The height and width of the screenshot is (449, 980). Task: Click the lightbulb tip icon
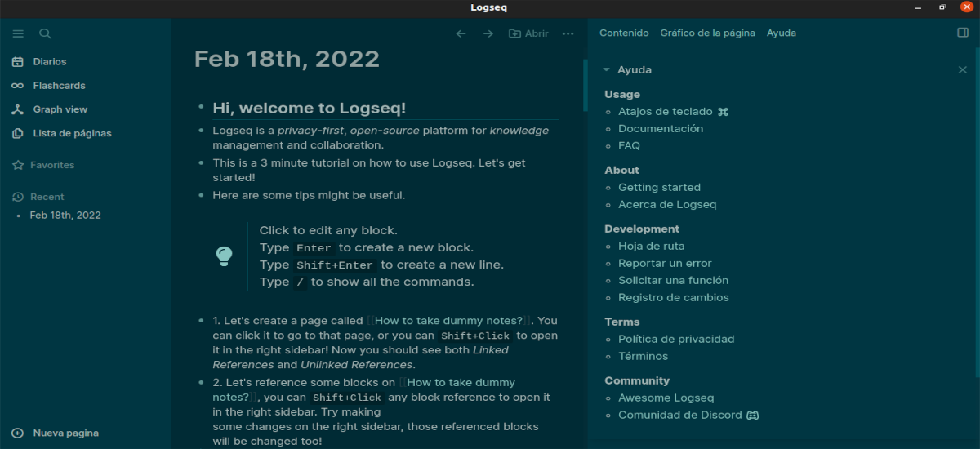click(224, 256)
